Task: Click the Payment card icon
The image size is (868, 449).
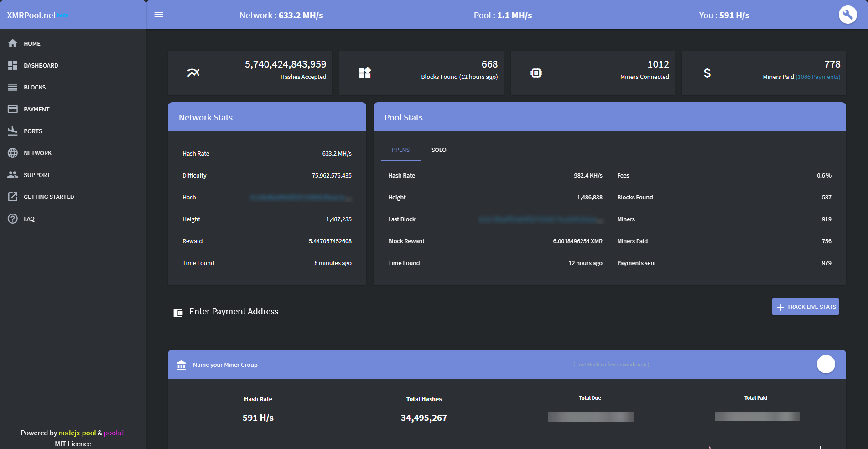Action: [x=13, y=109]
